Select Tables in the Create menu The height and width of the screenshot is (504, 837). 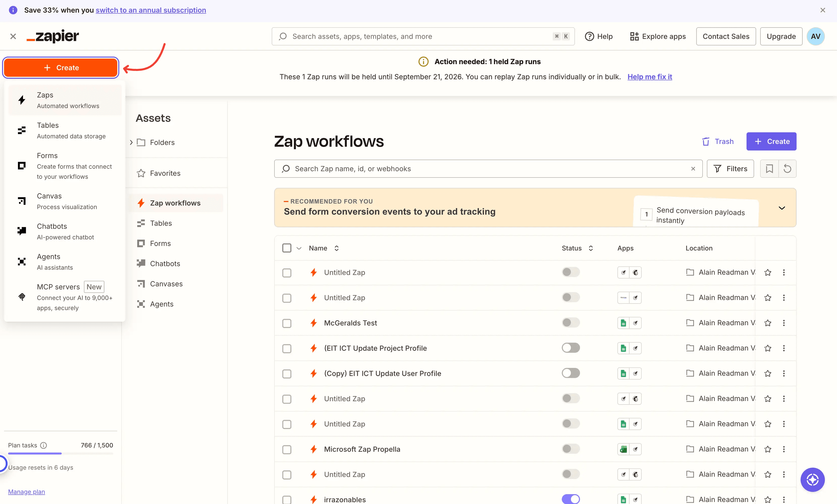64,130
